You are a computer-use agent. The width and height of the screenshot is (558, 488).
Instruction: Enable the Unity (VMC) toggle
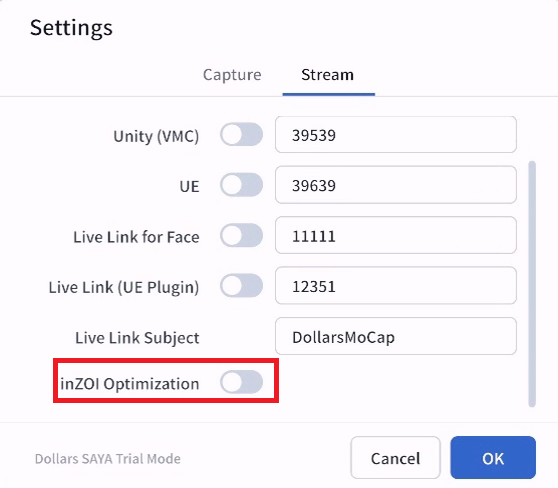(241, 135)
